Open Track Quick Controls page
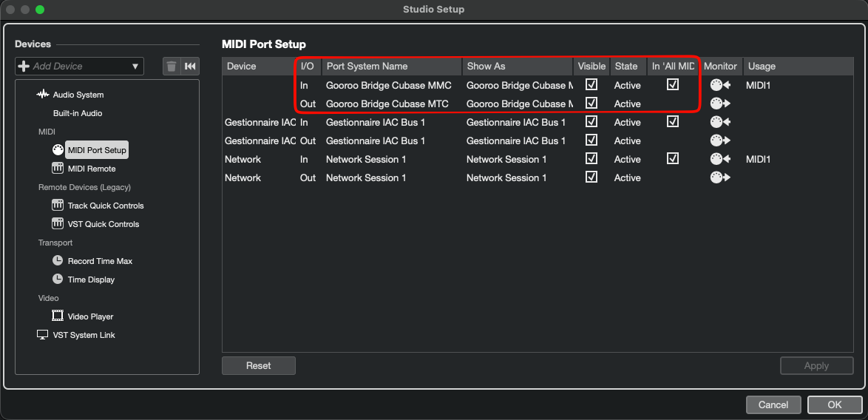Viewport: 868px width, 420px height. [106, 206]
